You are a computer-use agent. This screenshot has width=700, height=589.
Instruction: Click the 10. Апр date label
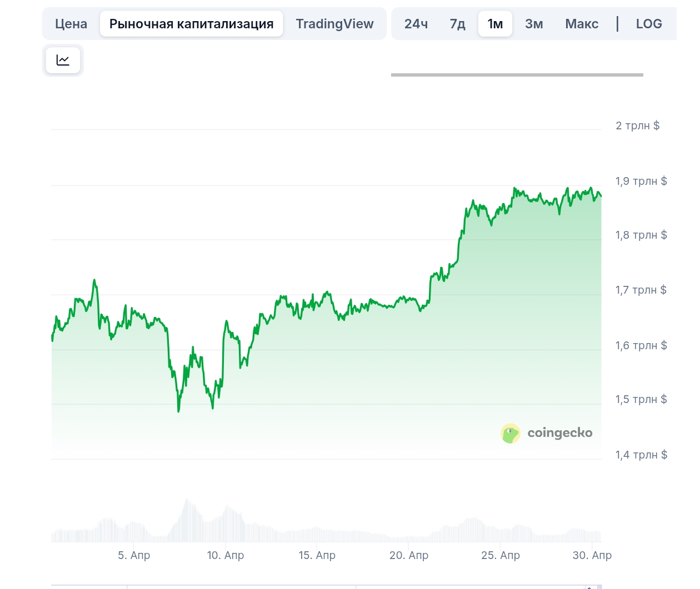tap(226, 555)
